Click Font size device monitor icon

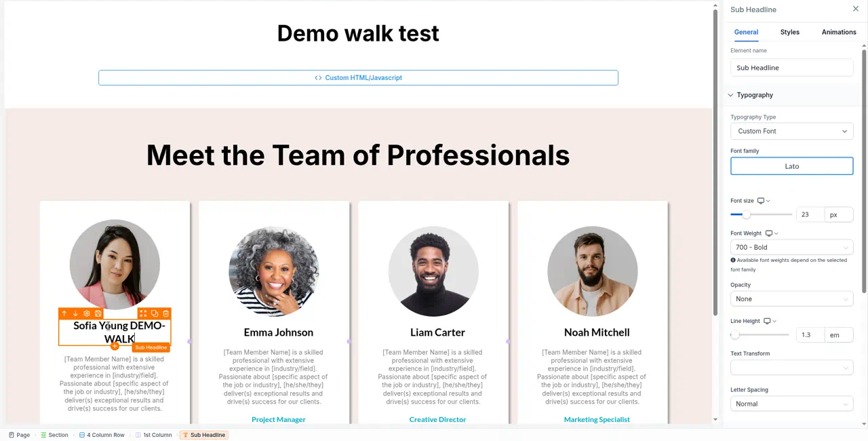[761, 201]
